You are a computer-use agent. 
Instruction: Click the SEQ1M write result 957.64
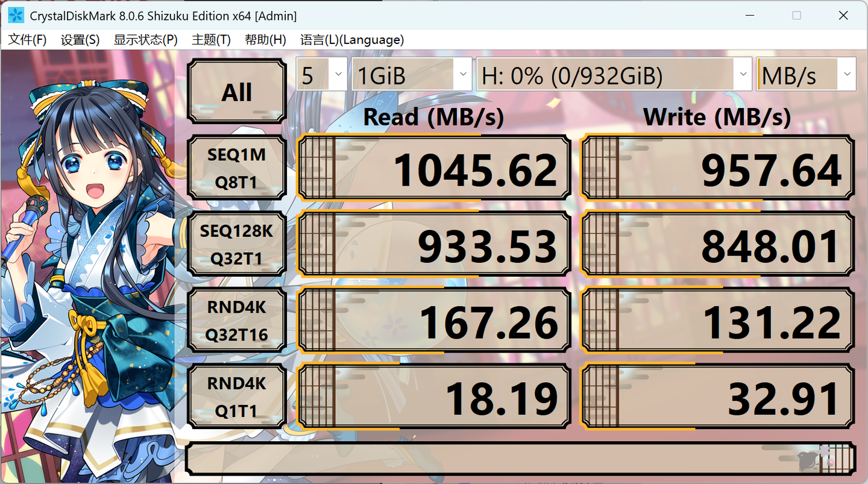click(x=718, y=168)
